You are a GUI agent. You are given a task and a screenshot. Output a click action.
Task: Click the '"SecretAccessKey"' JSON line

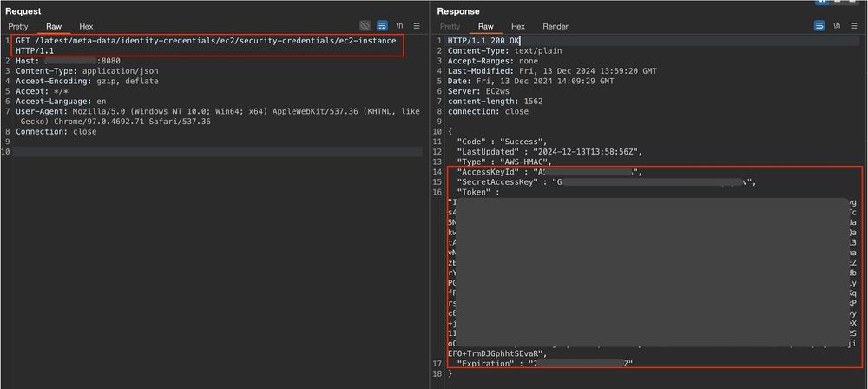coord(606,182)
